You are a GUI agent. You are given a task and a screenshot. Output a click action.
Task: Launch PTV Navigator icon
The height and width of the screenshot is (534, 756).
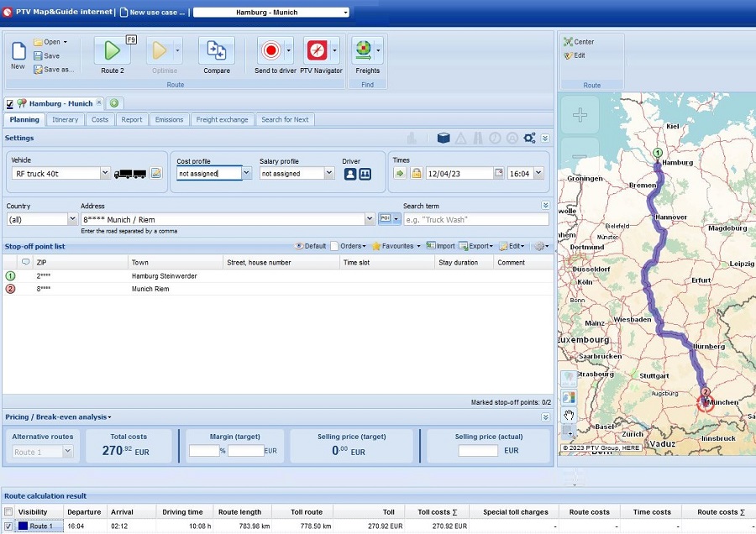(317, 50)
